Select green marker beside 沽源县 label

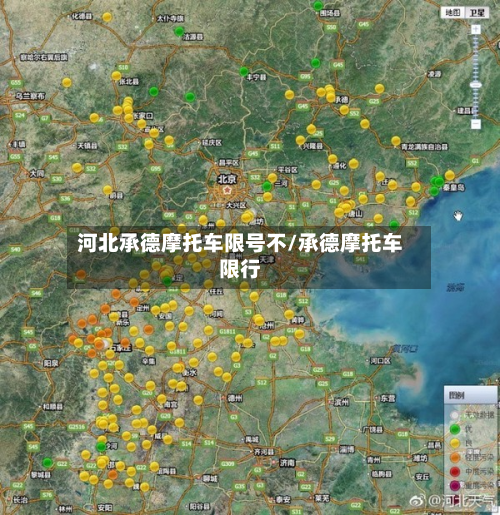click(x=179, y=32)
